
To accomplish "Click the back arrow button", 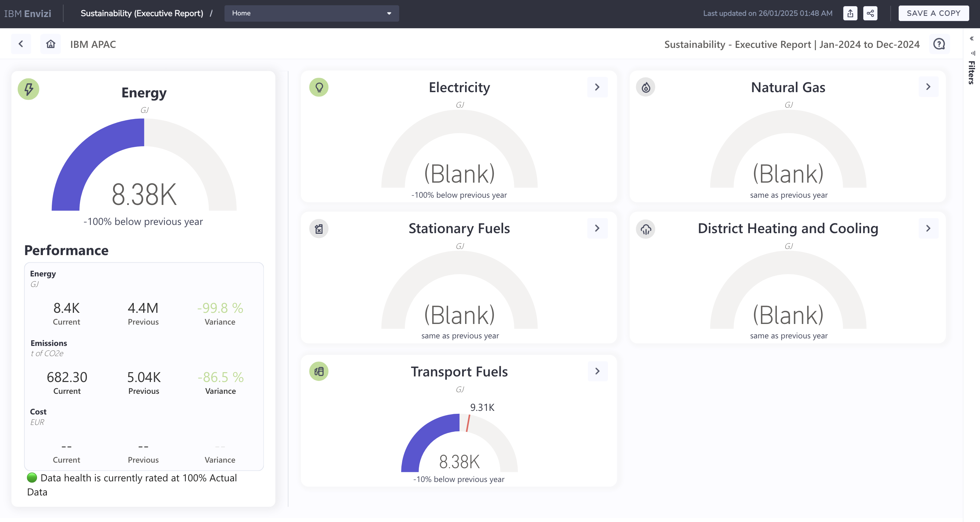I will pyautogui.click(x=21, y=44).
